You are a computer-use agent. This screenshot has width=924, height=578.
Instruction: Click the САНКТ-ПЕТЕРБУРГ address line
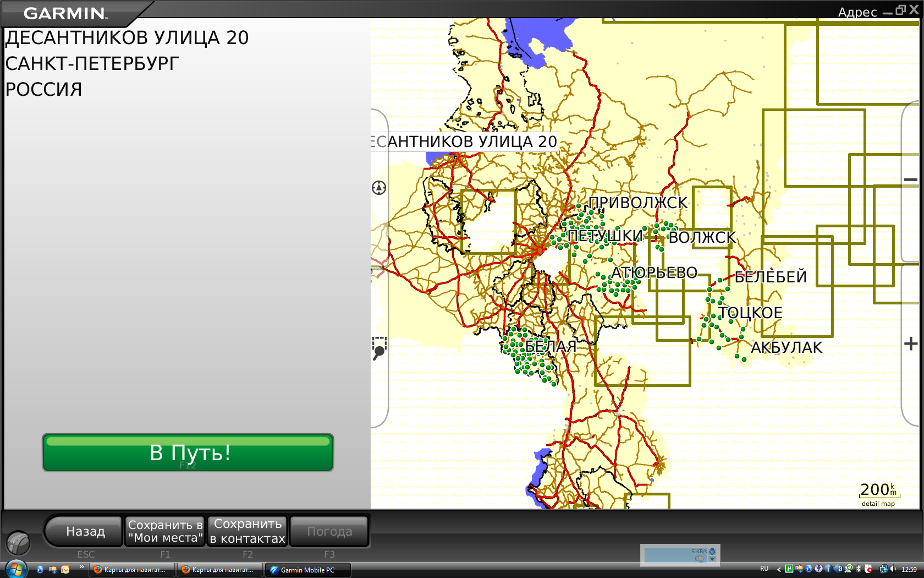[92, 63]
